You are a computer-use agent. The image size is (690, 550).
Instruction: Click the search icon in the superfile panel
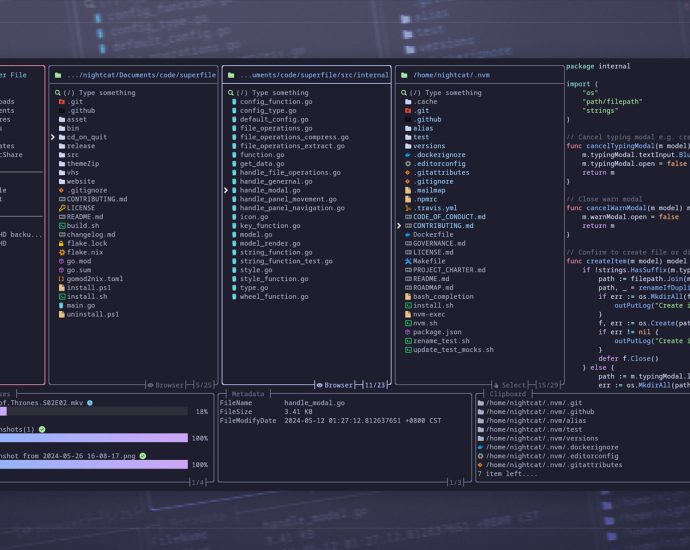click(x=58, y=93)
